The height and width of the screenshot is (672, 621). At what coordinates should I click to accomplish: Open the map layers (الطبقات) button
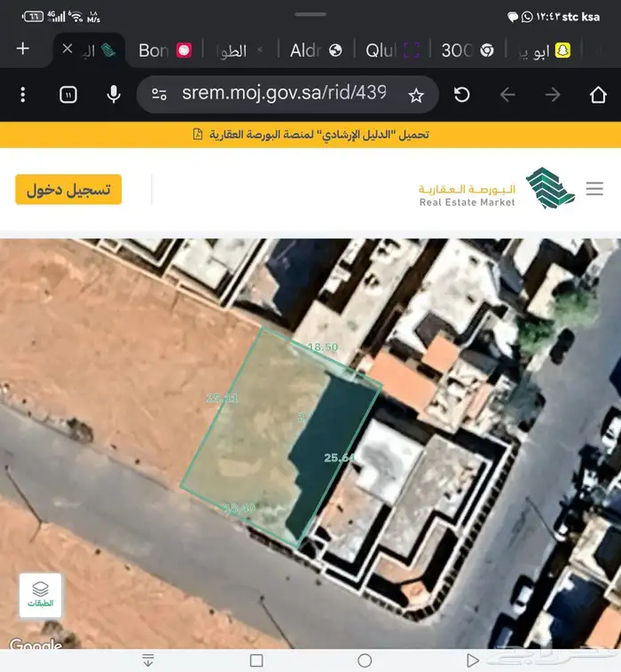point(41,595)
